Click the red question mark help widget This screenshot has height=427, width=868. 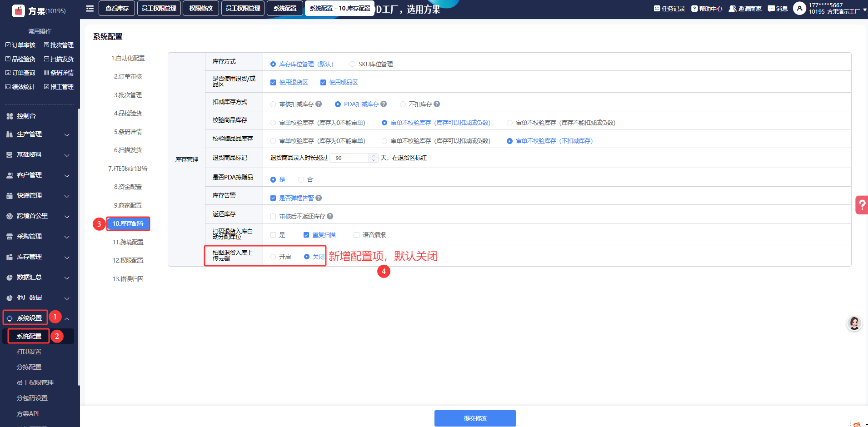point(861,205)
